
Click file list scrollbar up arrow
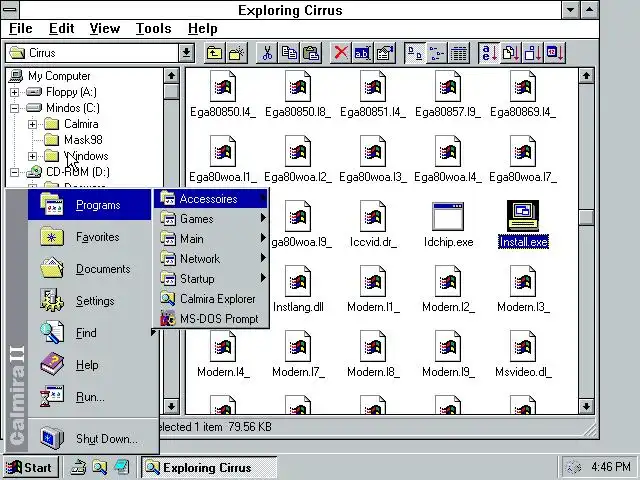pyautogui.click(x=586, y=76)
